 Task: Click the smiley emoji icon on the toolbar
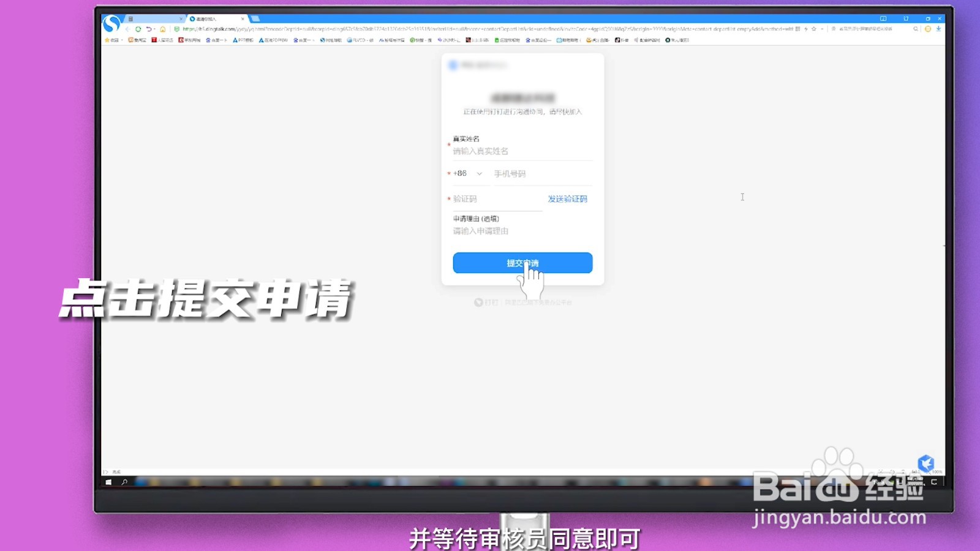[x=927, y=28]
